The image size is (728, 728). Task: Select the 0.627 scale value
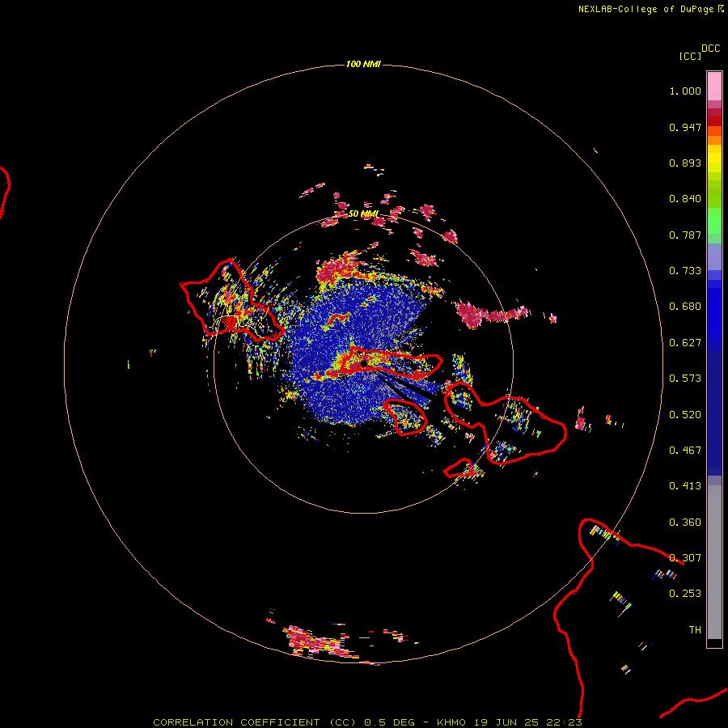point(685,343)
